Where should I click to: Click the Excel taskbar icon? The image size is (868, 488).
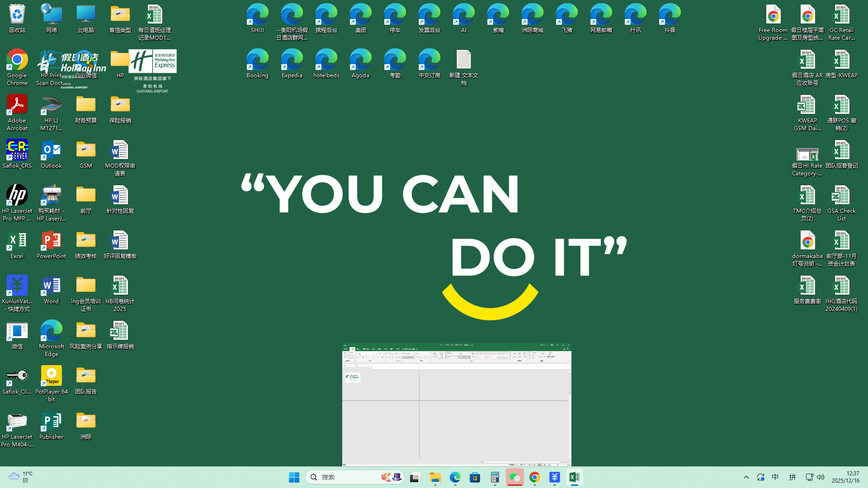point(574,477)
